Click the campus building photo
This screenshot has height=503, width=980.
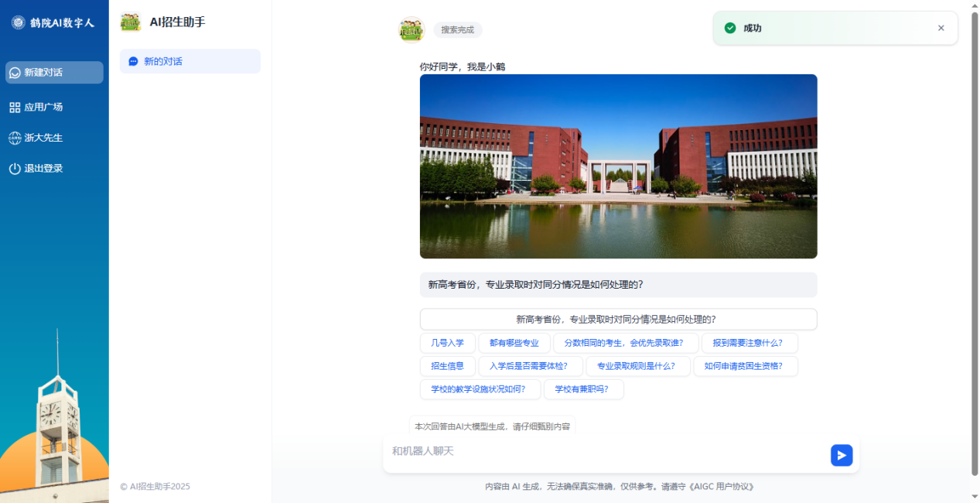pyautogui.click(x=618, y=166)
